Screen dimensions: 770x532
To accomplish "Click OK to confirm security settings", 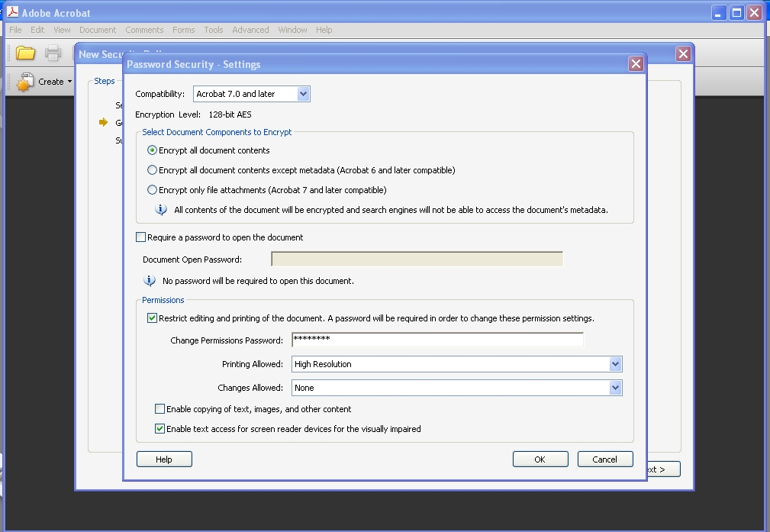I will [540, 459].
